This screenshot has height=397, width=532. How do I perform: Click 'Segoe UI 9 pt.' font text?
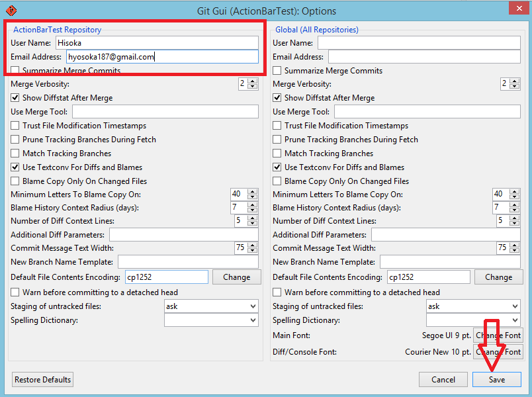click(x=446, y=335)
